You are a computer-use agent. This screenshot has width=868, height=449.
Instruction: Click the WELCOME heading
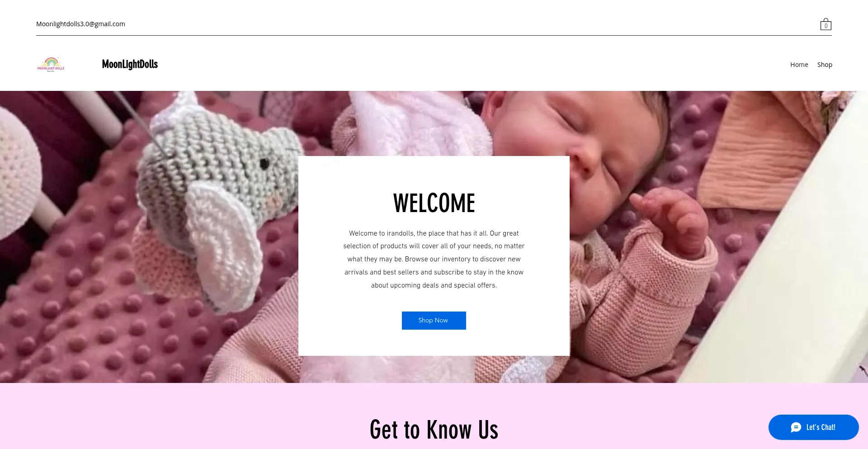click(x=434, y=203)
